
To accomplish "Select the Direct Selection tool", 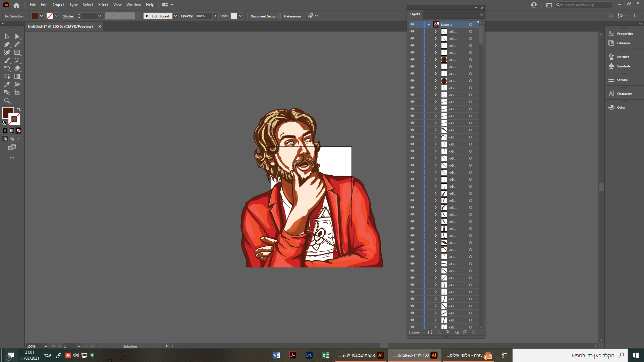I will pos(17,36).
